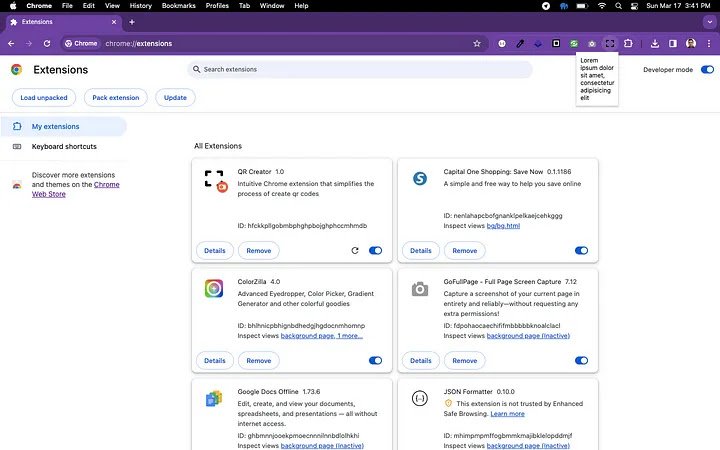Viewport: 720px width, 450px height.
Task: Remove the GoFullPage extension
Action: click(x=465, y=360)
